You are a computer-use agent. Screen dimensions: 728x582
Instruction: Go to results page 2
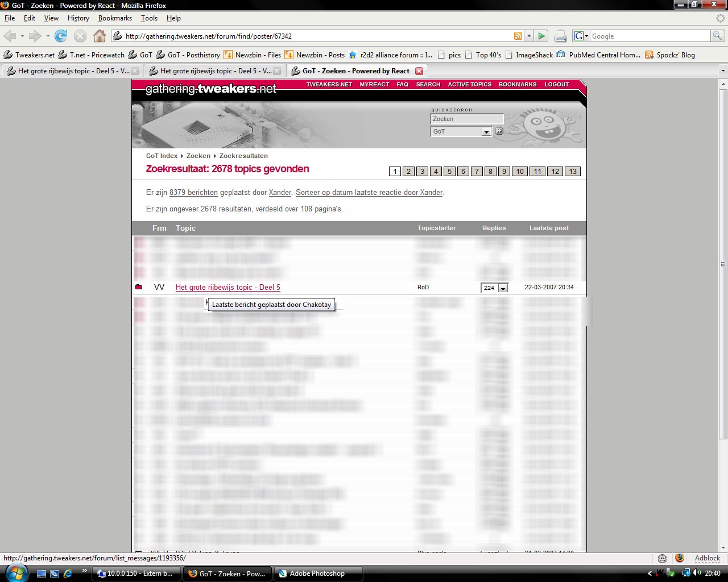[408, 172]
